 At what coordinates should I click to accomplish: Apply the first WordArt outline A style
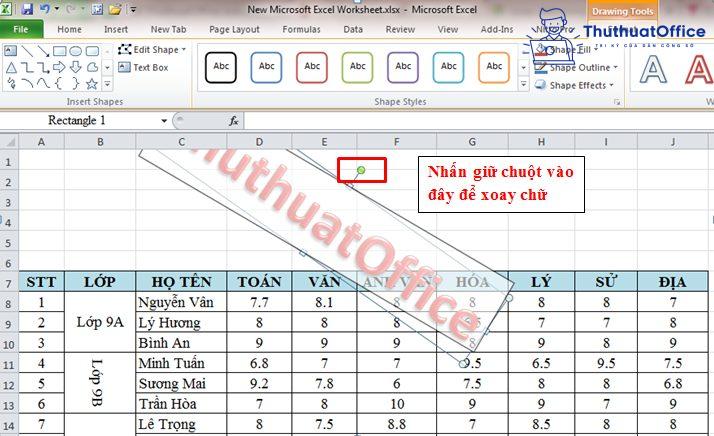(653, 70)
